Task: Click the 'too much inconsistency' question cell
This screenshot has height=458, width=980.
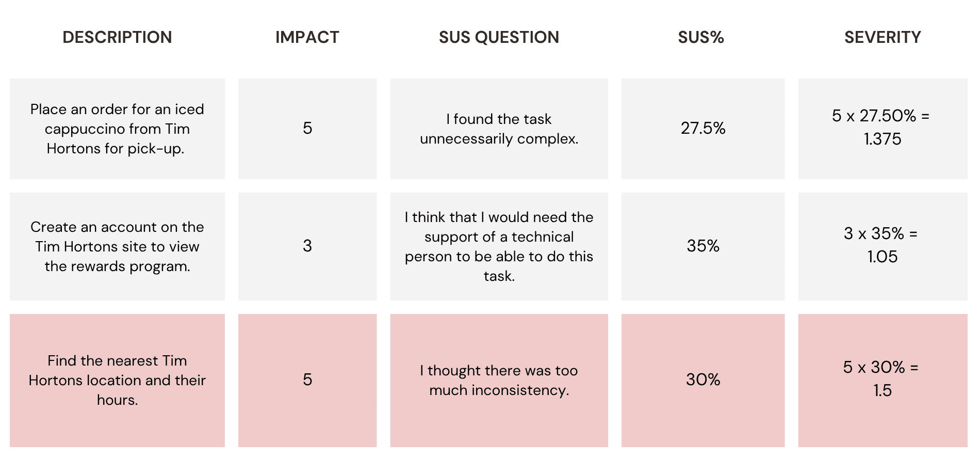Action: click(499, 380)
